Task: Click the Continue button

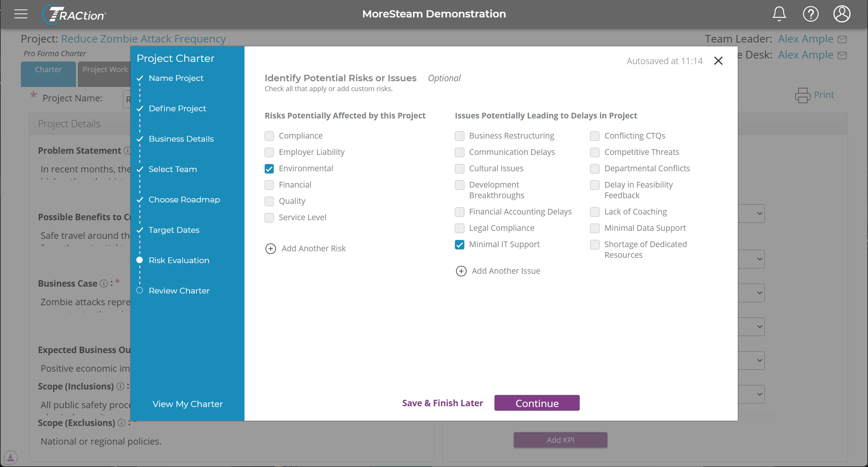Action: tap(537, 403)
